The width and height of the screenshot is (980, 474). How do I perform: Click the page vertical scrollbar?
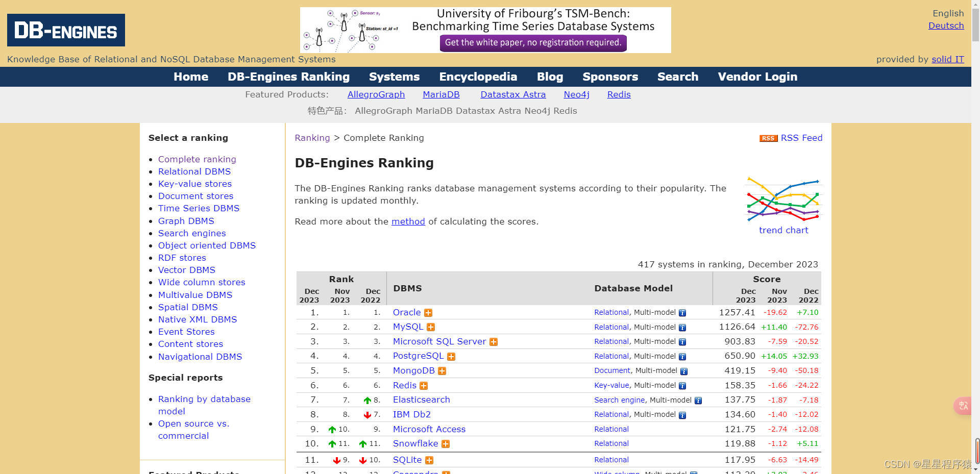(975, 237)
